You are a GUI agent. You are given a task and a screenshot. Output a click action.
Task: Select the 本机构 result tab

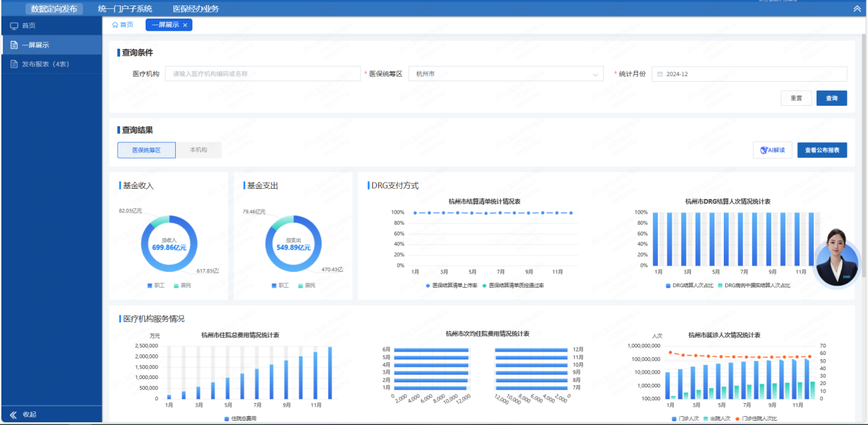click(x=198, y=150)
